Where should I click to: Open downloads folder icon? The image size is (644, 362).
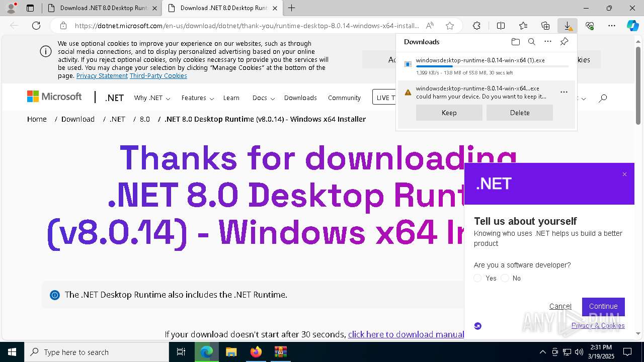[x=515, y=42]
